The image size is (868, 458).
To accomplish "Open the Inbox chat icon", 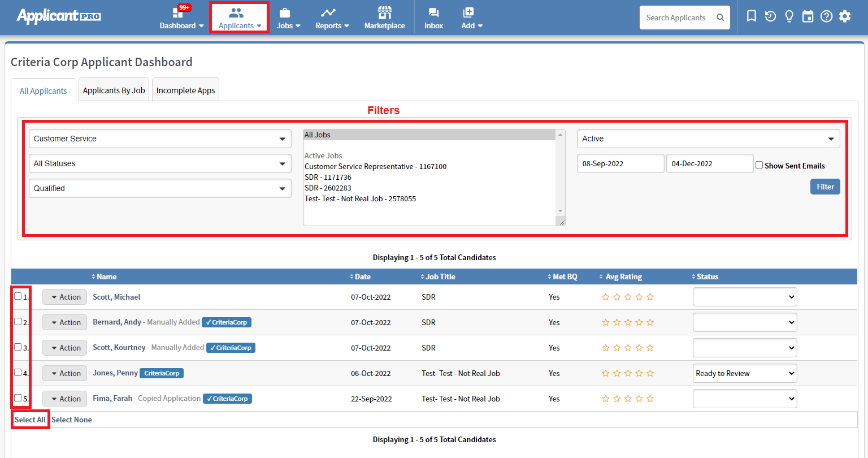I will [x=433, y=12].
